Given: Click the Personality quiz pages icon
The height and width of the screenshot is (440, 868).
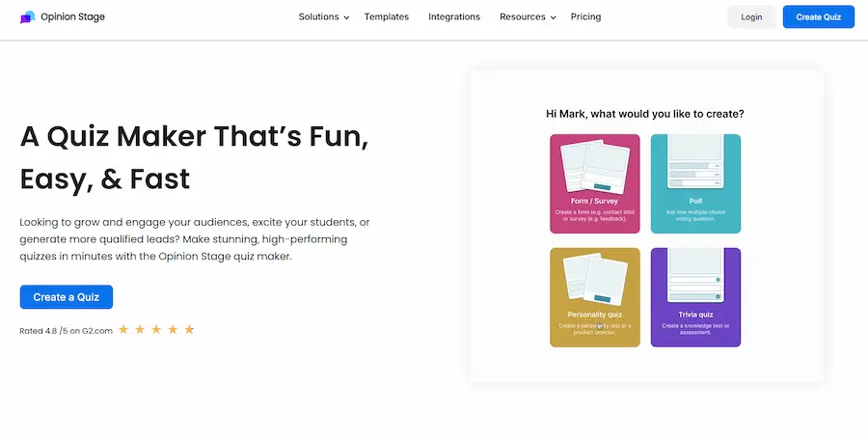Looking at the screenshot, I should pos(594,281).
